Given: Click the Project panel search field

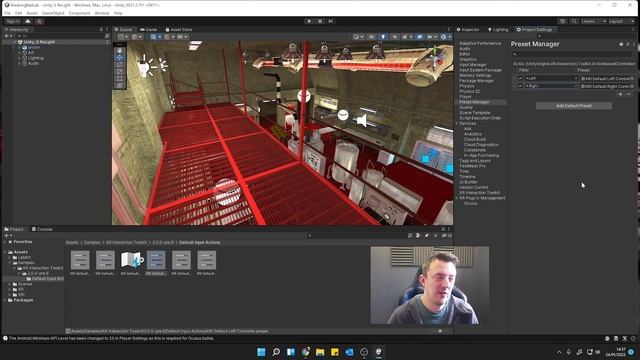Looking at the screenshot, I should pos(357,236).
